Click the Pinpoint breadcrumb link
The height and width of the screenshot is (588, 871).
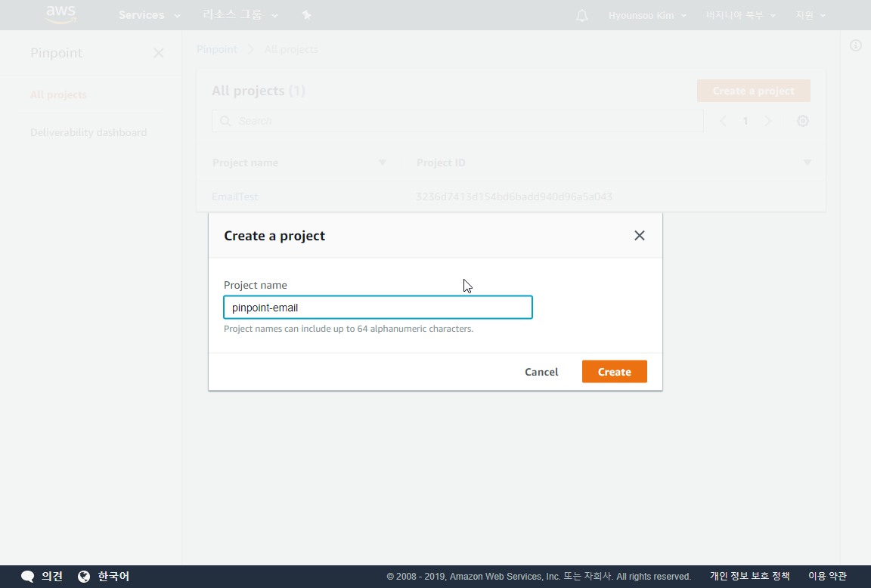click(217, 49)
